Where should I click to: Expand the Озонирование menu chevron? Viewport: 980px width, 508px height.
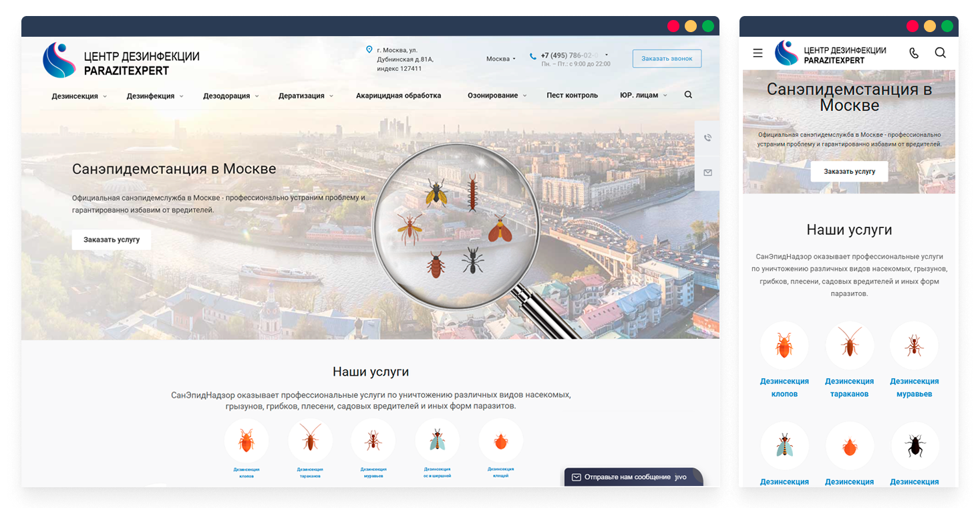[x=524, y=96]
